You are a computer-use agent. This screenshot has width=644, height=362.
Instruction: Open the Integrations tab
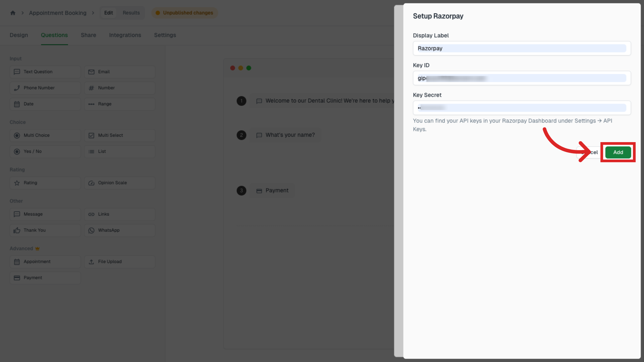[x=125, y=35]
